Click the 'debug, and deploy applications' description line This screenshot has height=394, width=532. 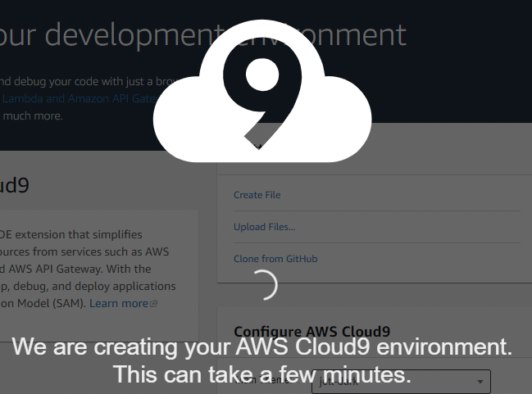pyautogui.click(x=90, y=286)
